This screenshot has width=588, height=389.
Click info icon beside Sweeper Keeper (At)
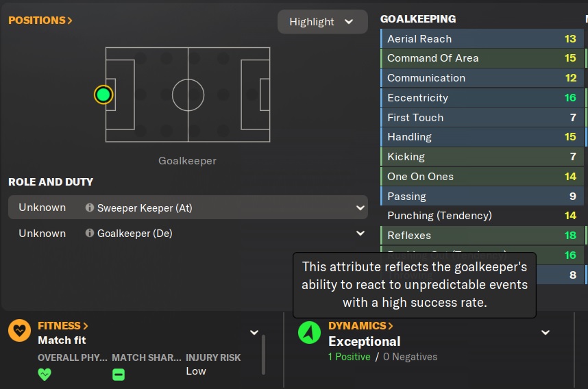[90, 208]
